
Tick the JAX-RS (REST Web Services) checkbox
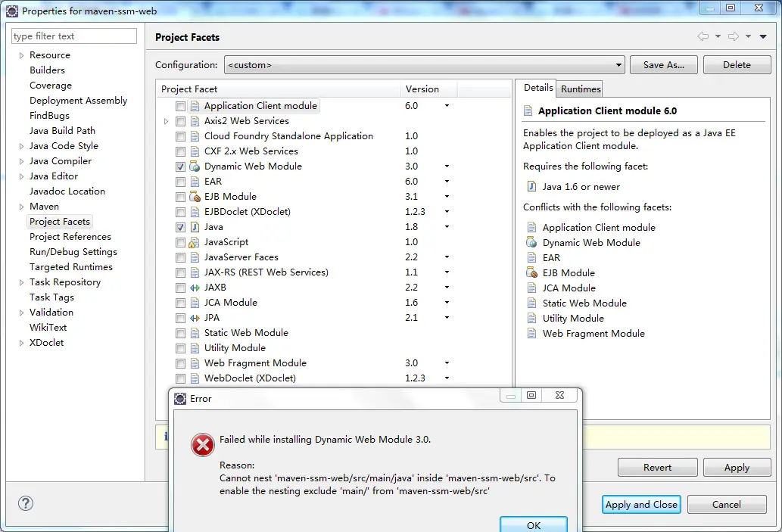tap(180, 272)
